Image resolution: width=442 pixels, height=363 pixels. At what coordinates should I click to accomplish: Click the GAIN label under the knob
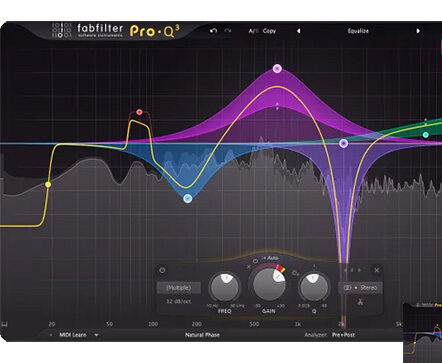pyautogui.click(x=268, y=311)
